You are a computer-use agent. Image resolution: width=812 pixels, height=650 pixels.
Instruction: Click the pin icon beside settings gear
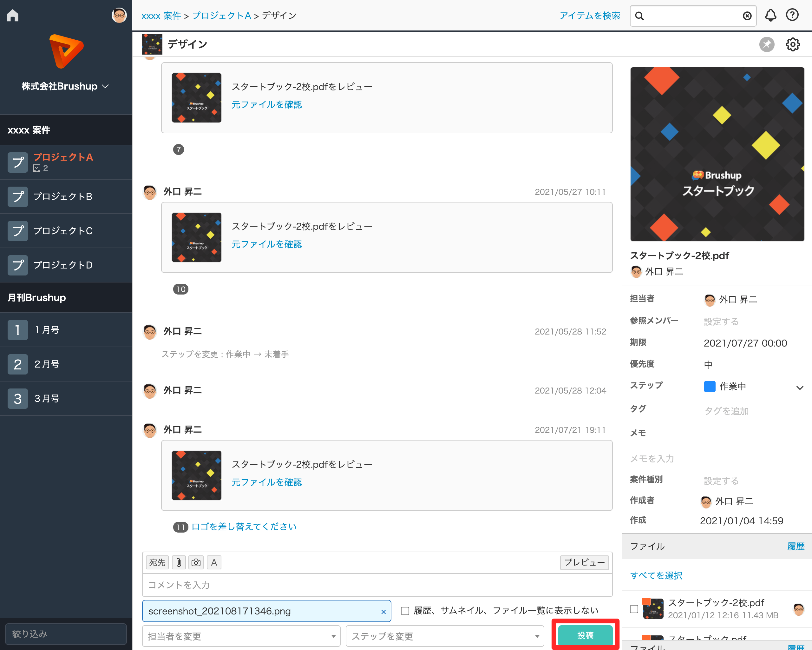tap(766, 44)
